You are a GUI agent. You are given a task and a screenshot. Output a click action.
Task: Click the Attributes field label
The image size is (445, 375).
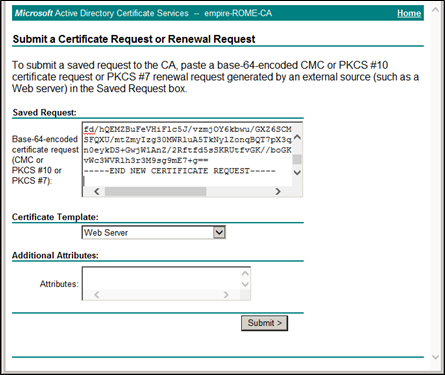click(59, 284)
